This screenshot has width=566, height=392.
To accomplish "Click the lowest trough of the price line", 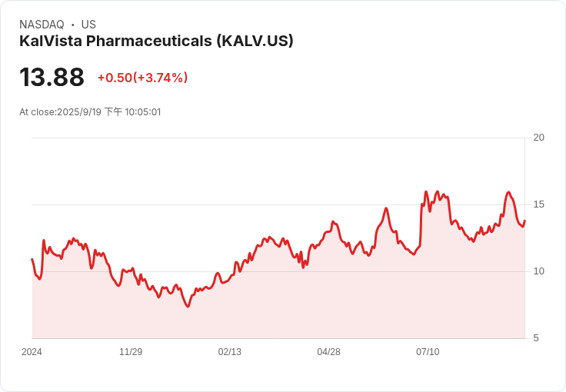I will [187, 307].
